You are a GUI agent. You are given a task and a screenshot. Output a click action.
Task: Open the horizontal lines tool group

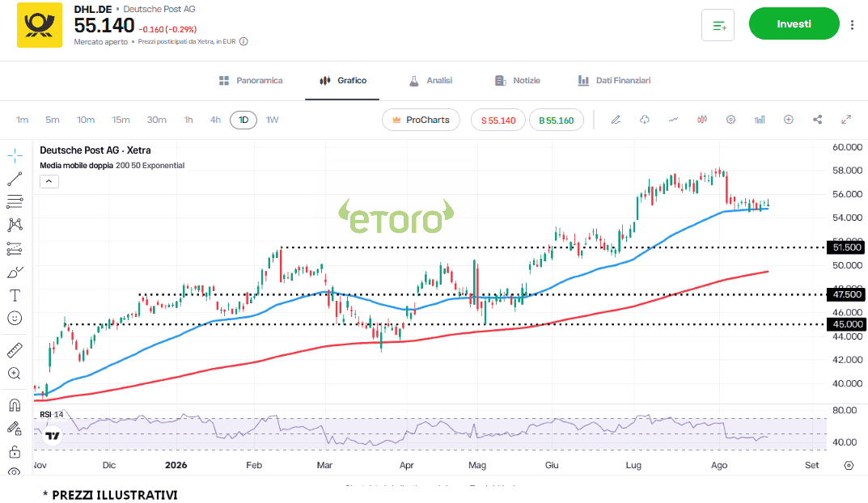pyautogui.click(x=15, y=201)
